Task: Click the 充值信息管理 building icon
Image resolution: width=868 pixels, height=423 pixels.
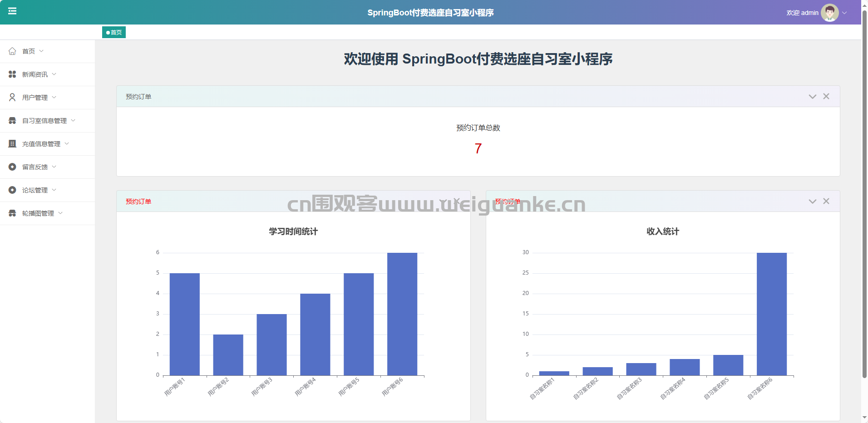Action: tap(12, 144)
